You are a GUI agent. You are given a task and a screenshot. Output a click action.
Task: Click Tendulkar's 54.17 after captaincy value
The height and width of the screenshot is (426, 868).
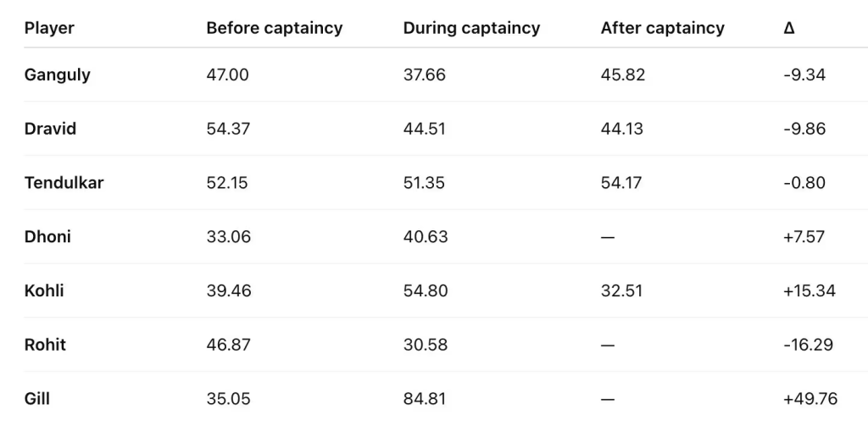622,182
